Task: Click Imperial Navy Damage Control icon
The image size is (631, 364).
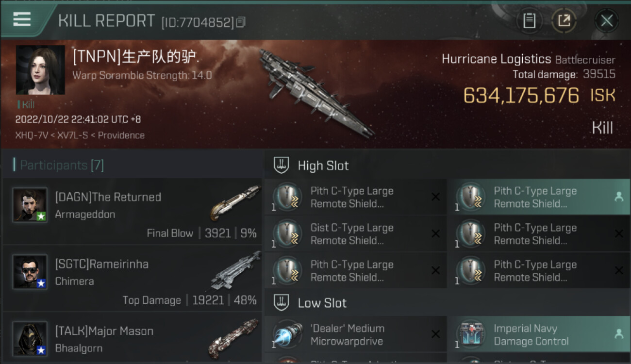Action: point(471,335)
